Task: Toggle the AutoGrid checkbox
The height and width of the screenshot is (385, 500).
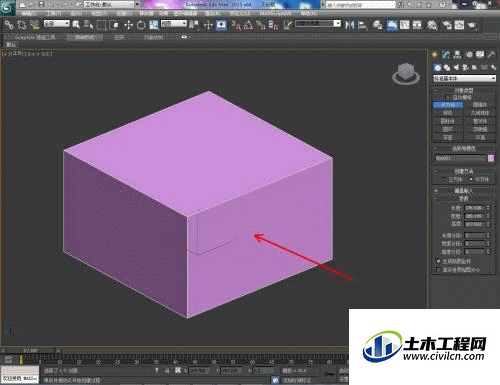Action: [x=448, y=97]
